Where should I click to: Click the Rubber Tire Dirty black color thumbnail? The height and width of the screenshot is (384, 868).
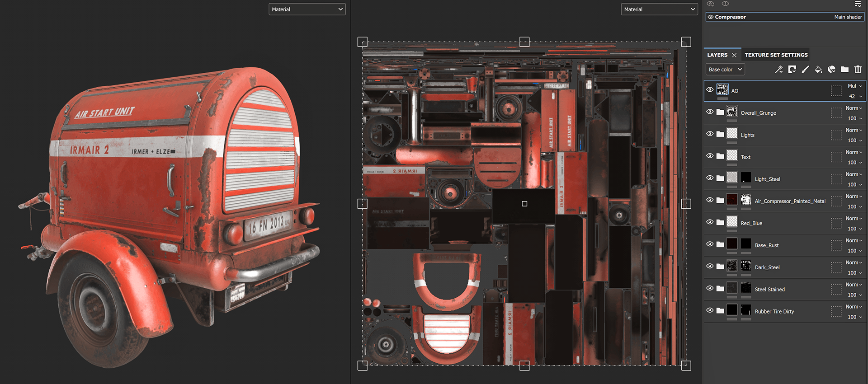click(x=732, y=310)
